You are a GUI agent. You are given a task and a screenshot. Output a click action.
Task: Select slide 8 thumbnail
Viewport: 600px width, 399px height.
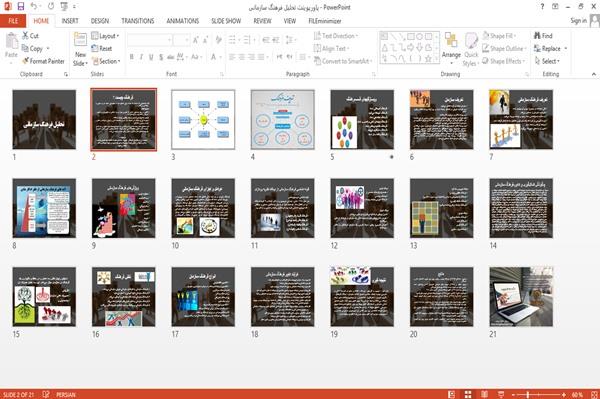[44, 208]
